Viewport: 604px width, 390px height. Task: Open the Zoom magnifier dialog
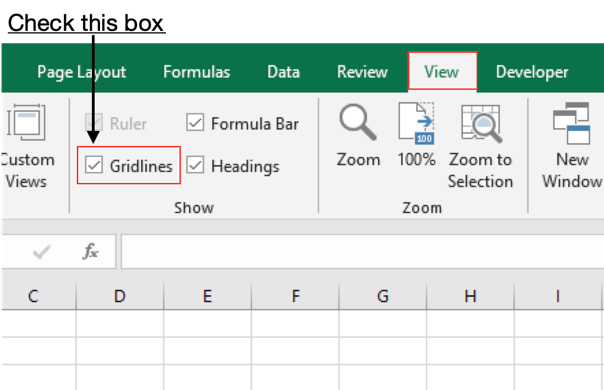(358, 135)
